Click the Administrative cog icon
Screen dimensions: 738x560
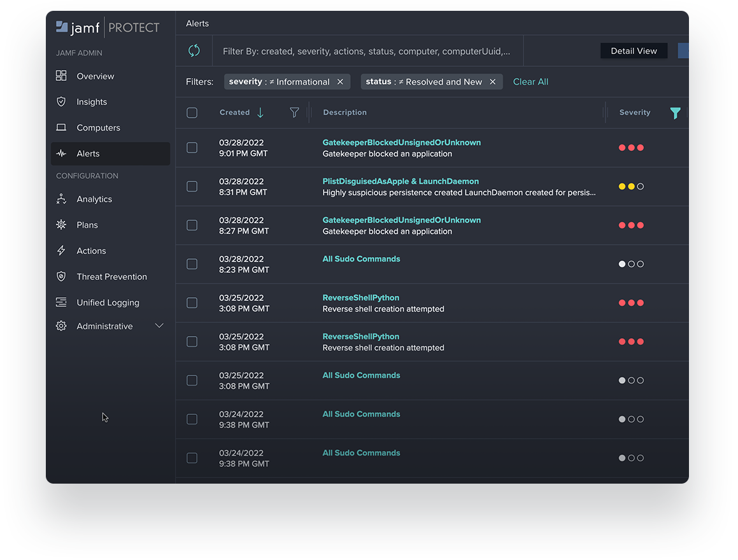tap(61, 326)
